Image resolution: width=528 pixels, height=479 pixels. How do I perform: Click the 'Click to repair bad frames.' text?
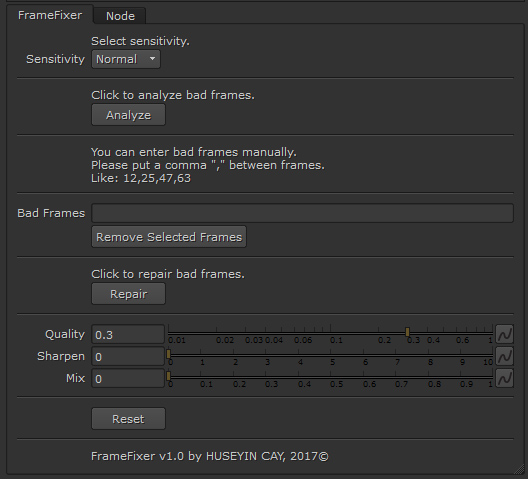click(x=168, y=274)
